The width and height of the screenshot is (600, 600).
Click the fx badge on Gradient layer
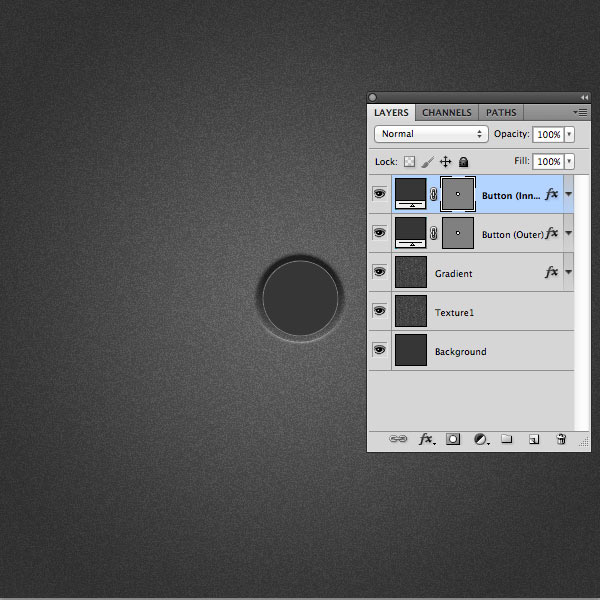[551, 272]
